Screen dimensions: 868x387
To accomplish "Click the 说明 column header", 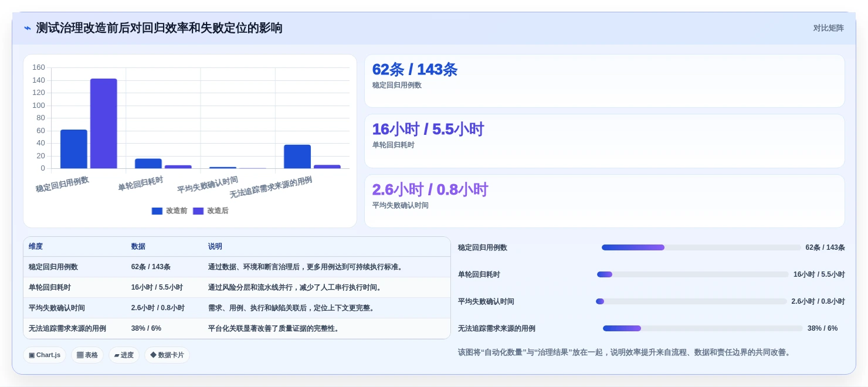I will pyautogui.click(x=215, y=247).
